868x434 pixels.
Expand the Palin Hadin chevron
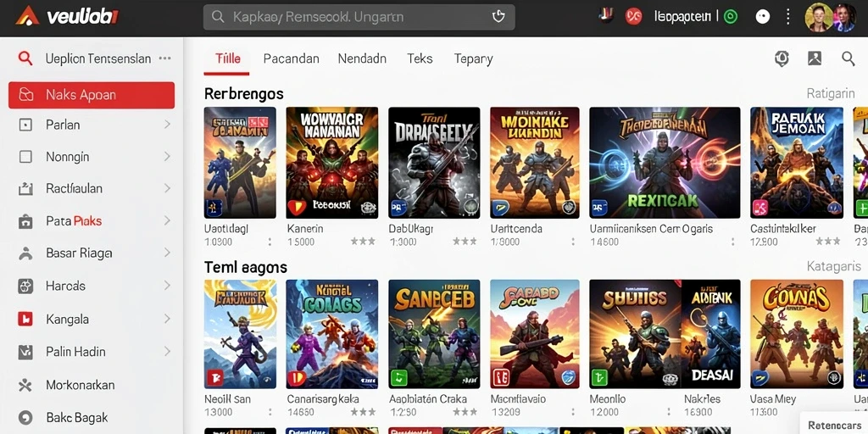tap(167, 351)
